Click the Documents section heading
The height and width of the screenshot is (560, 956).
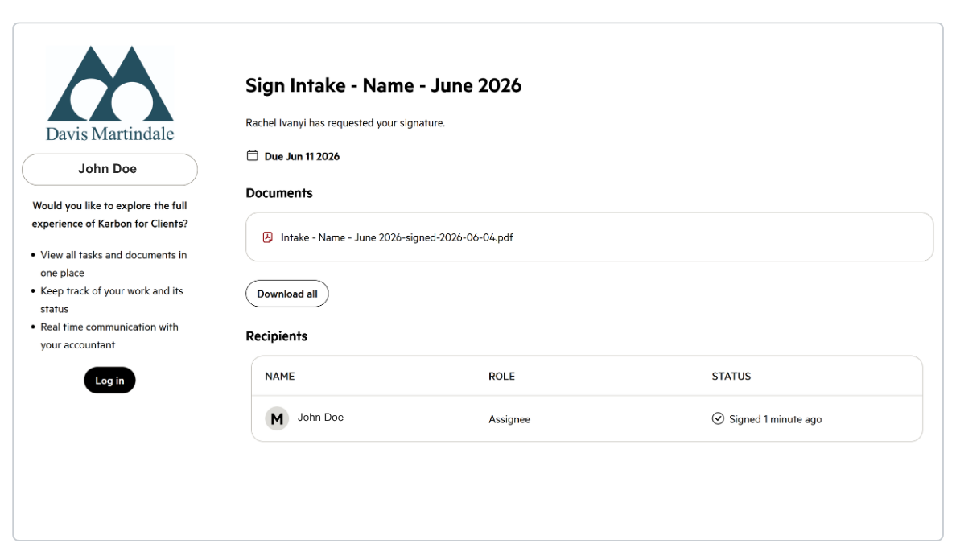pyautogui.click(x=279, y=193)
